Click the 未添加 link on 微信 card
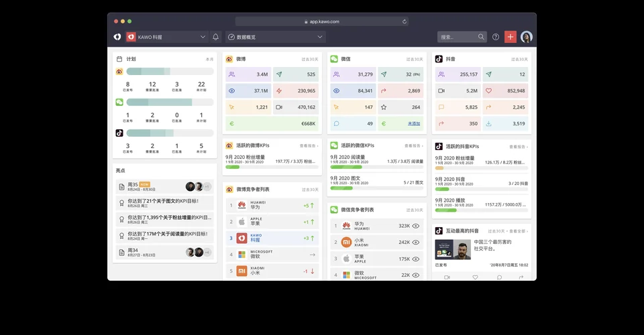The height and width of the screenshot is (335, 644). point(414,123)
